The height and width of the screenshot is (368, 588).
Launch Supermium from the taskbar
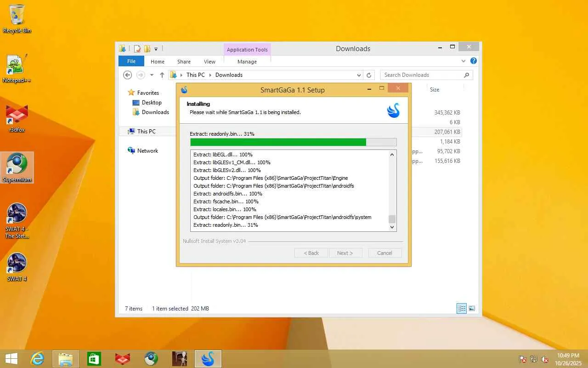pos(151,359)
